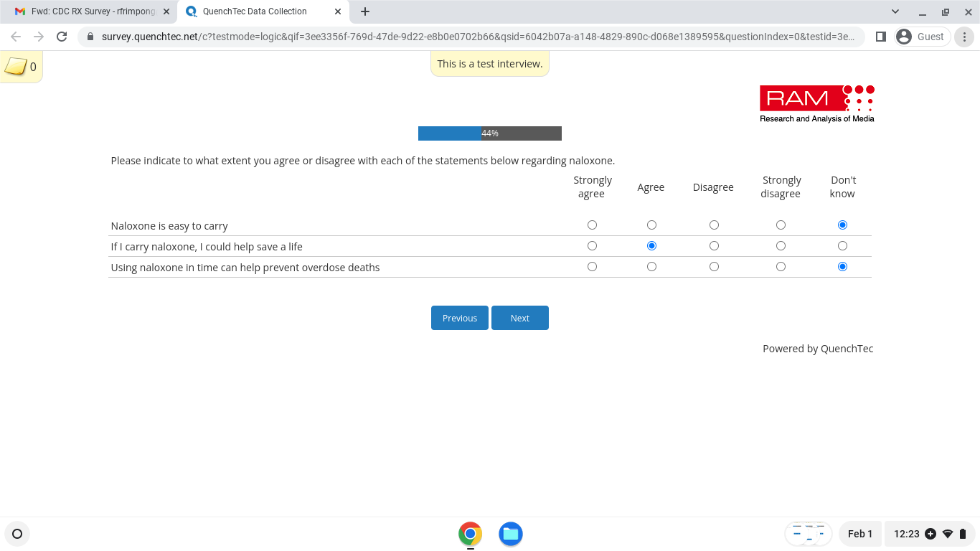Screen dimensions: 980x551
Task: Click the Chrome icon in shelf
Action: (470, 534)
